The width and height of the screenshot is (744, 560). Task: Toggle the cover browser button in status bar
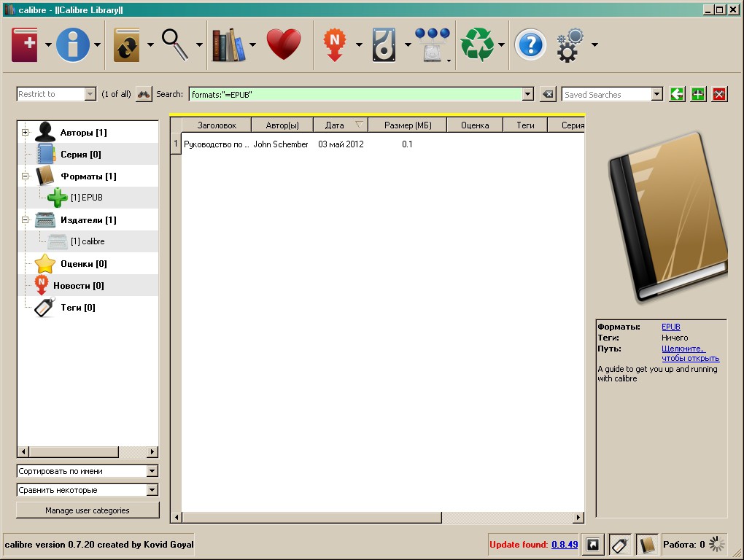pos(593,545)
